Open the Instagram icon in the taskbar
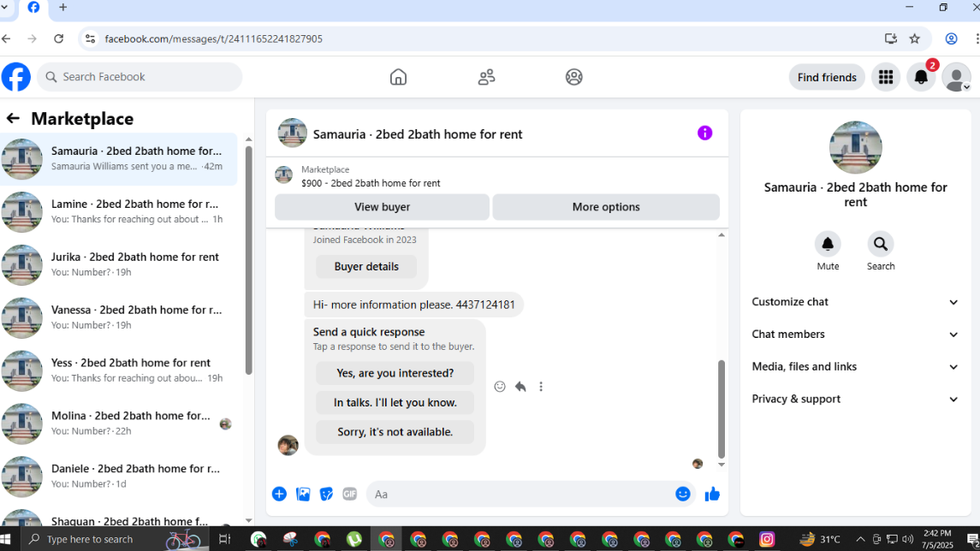Image resolution: width=980 pixels, height=551 pixels. pyautogui.click(x=767, y=538)
